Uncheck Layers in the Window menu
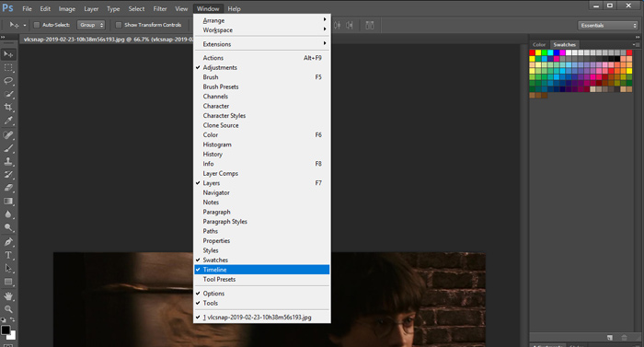644x347 pixels. coord(261,183)
